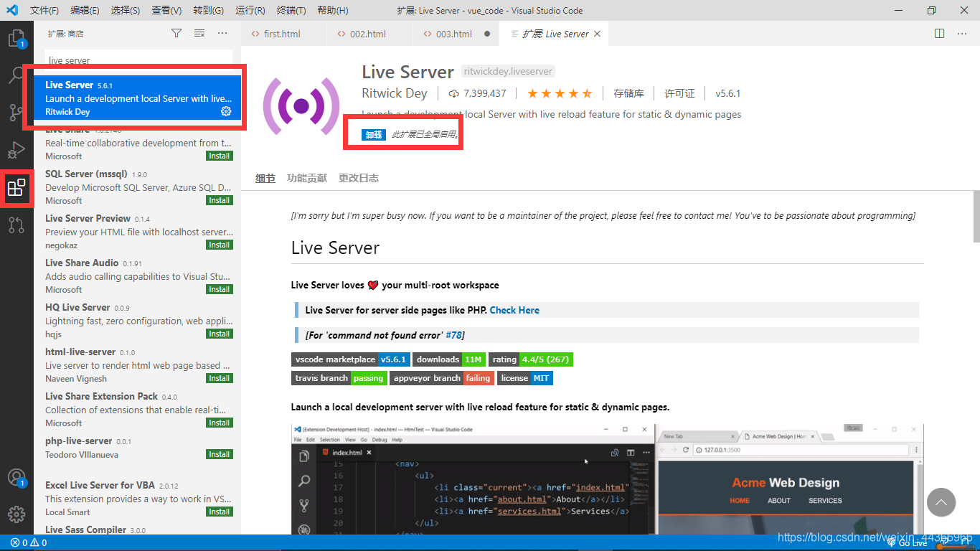The image size is (980, 551).
Task: Switch to the first.html tab
Action: coord(283,34)
